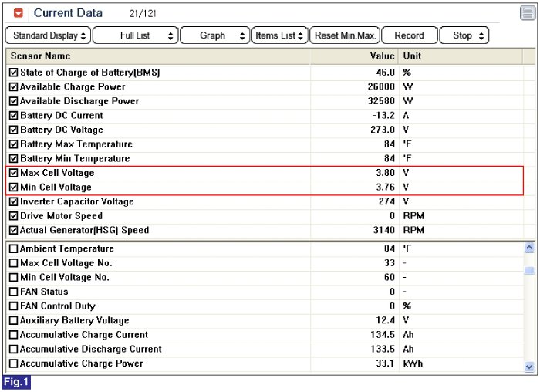
Task: Uncheck Available Discharge Power checkbox
Action: point(13,101)
